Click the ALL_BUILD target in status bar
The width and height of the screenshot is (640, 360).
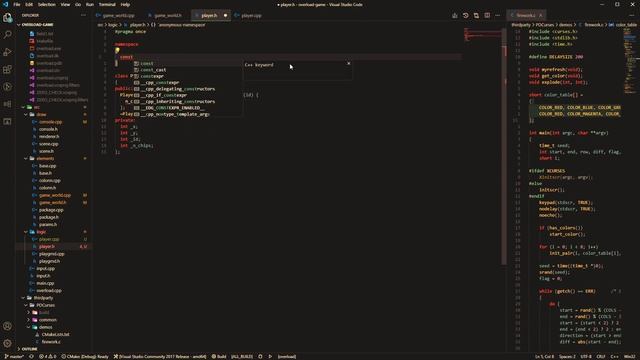pos(242,357)
